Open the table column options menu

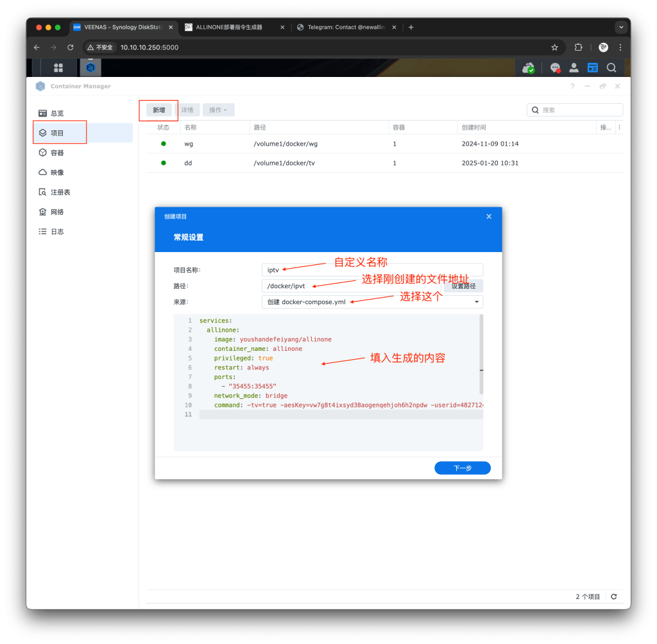pyautogui.click(x=619, y=128)
